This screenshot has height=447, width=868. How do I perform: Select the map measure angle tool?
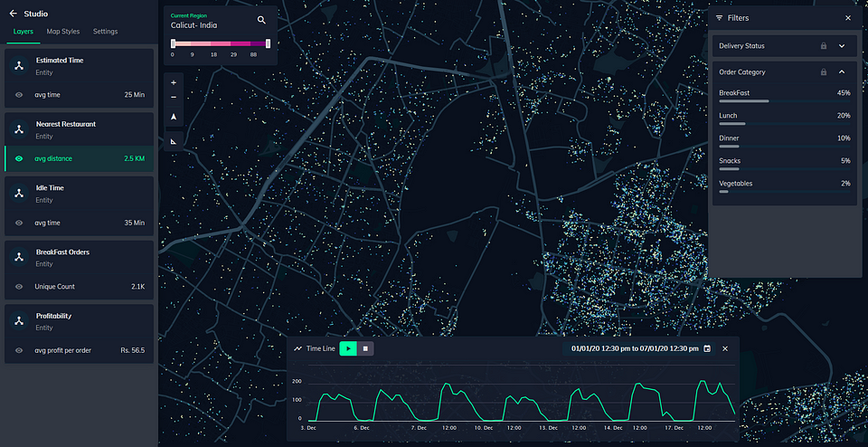click(174, 142)
